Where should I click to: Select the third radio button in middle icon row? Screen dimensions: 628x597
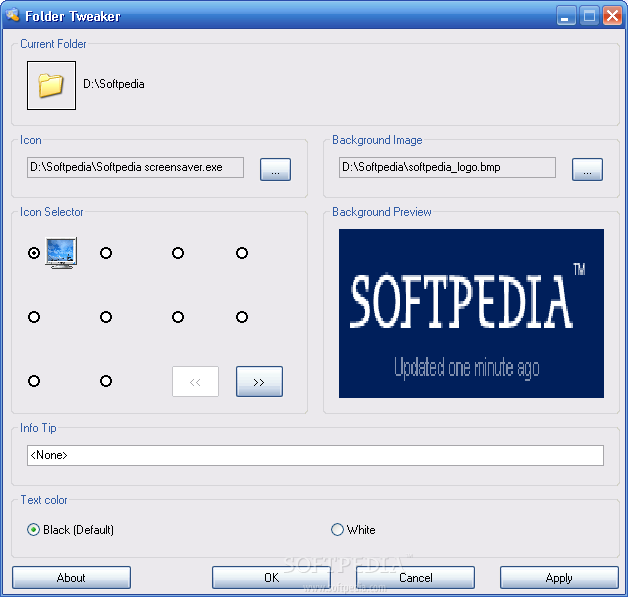(178, 317)
